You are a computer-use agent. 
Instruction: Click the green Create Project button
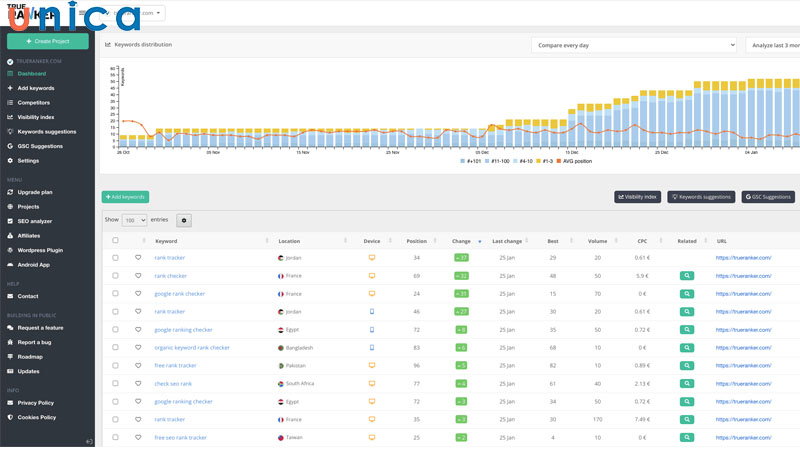coord(47,42)
